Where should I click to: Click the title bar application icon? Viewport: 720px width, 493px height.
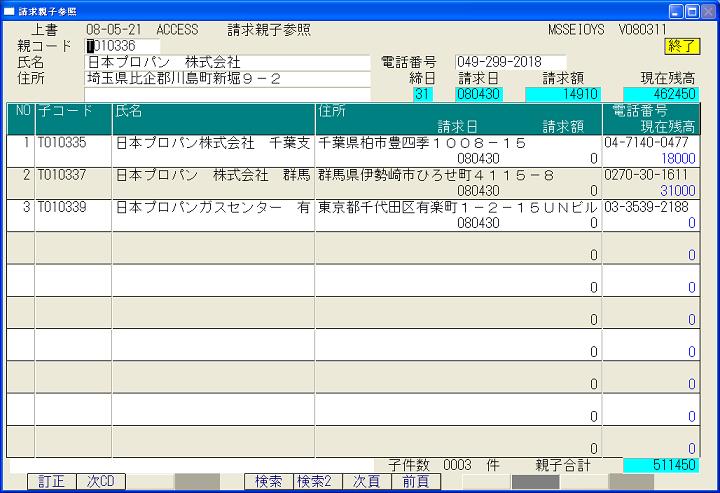pos(9,11)
